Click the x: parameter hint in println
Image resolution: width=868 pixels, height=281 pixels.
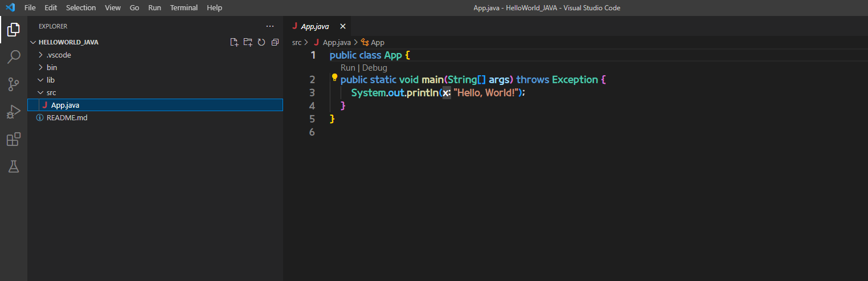tap(447, 92)
